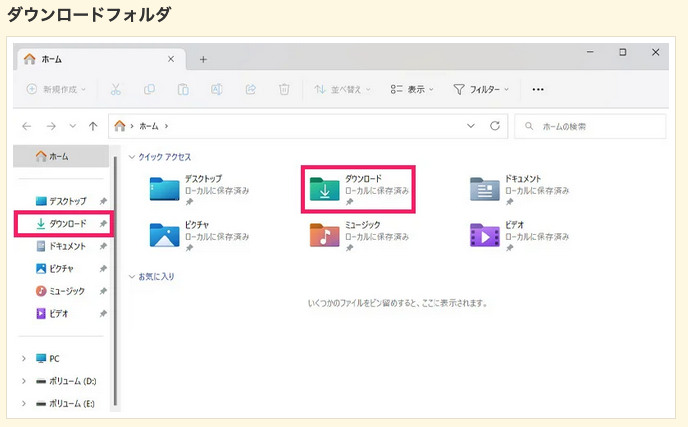Image resolution: width=688 pixels, height=427 pixels.
Task: Select ドキュメント in the sidebar
Action: (x=61, y=246)
